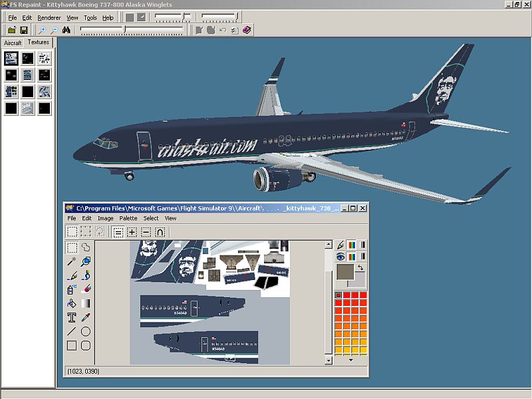Image resolution: width=532 pixels, height=399 pixels.
Task: Pick the Text tool in editor toolbox
Action: [x=72, y=317]
